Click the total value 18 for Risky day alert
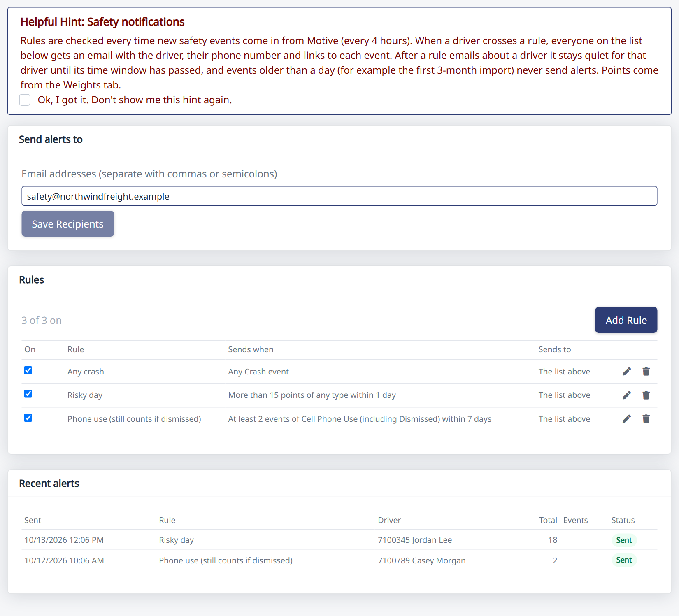Image resolution: width=679 pixels, height=616 pixels. 553,540
